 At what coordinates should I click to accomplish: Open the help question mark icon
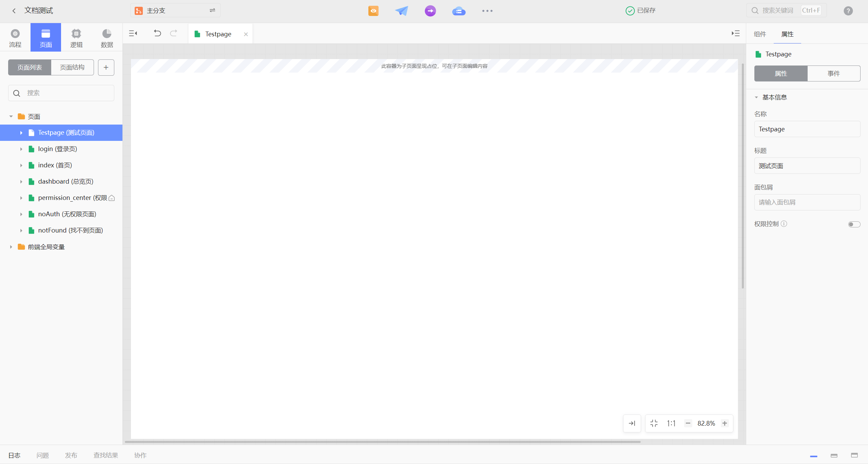(848, 11)
